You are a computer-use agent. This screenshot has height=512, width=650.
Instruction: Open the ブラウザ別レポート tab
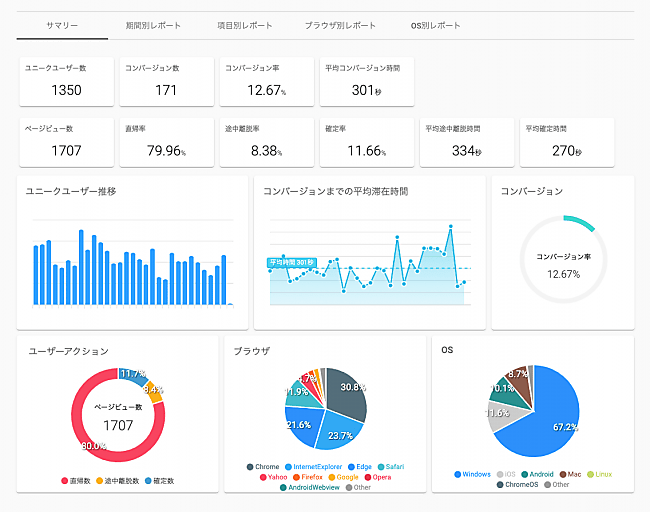340,25
